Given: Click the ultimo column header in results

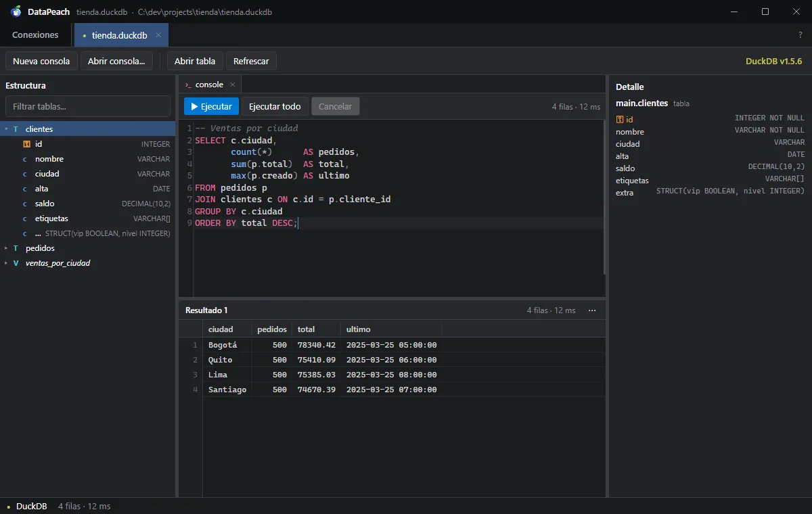Looking at the screenshot, I should pos(391,329).
